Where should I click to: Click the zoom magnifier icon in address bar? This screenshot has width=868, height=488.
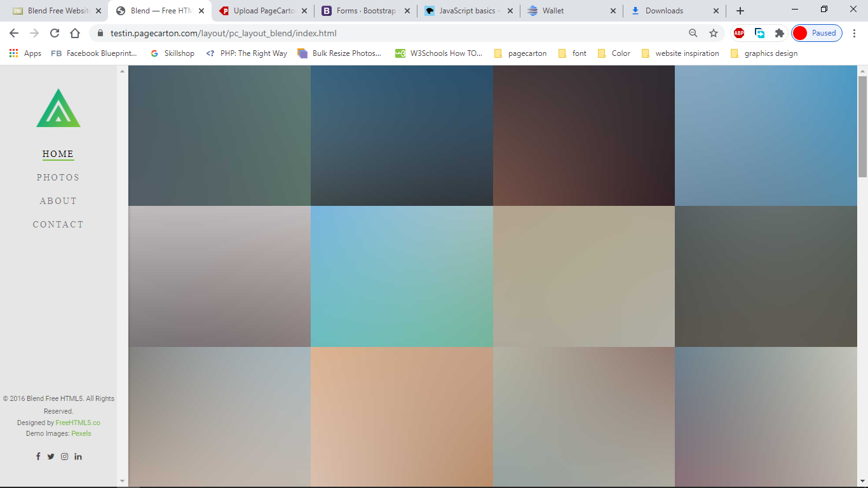tap(693, 33)
